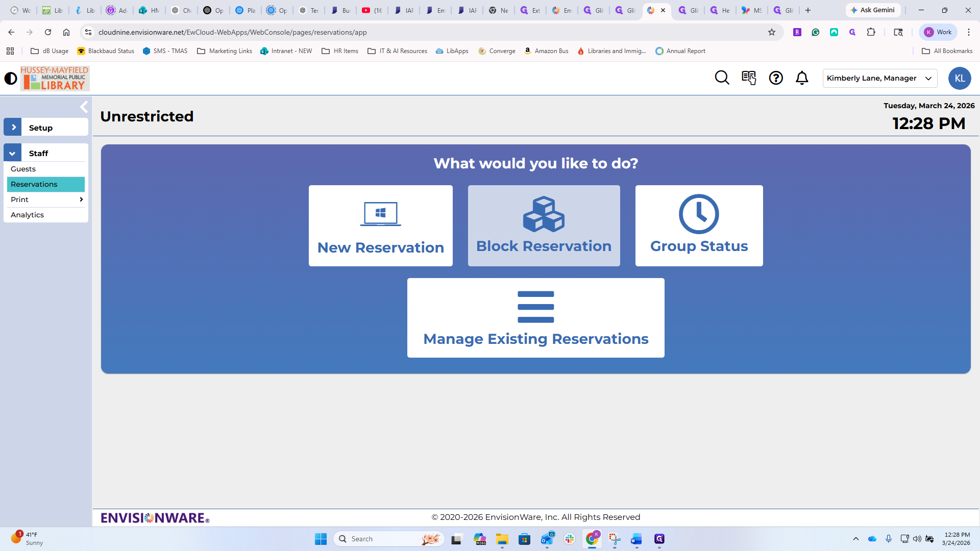Collapse the left sidebar with arrow
Viewport: 980px width, 551px height.
coord(84,107)
